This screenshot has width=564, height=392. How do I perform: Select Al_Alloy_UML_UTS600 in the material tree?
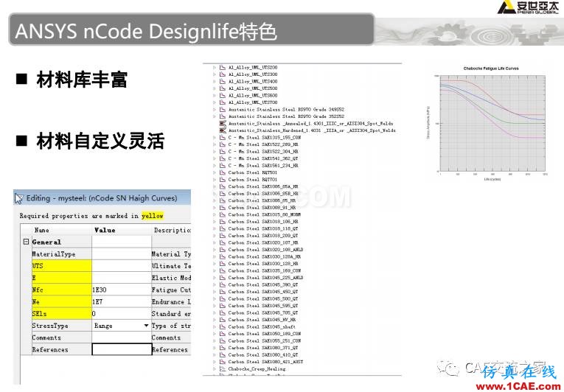tap(253, 95)
